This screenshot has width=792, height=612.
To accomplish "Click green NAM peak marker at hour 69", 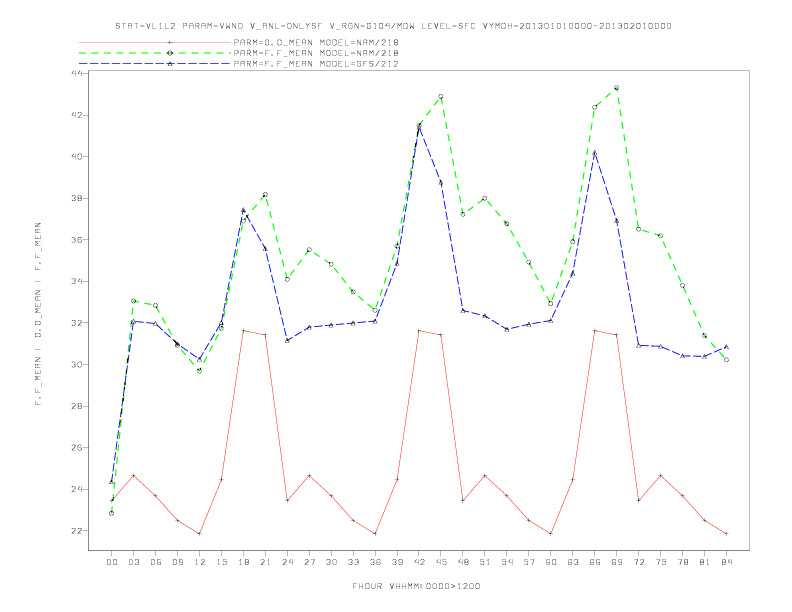I will pyautogui.click(x=617, y=88).
